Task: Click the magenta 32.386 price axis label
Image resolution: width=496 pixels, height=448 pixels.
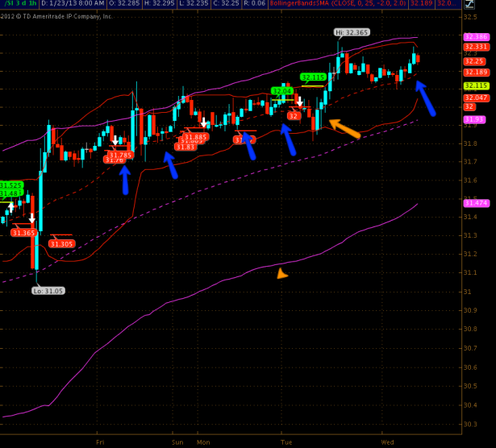Action: [x=474, y=36]
